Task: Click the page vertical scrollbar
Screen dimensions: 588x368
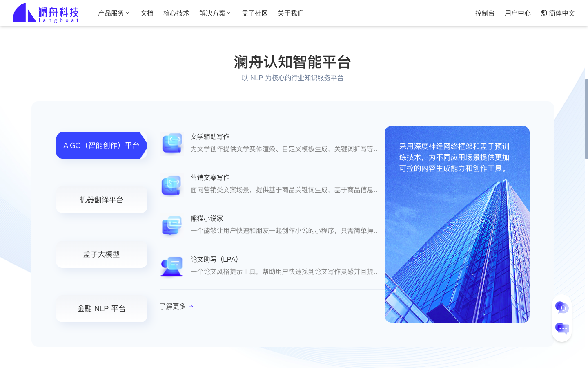Action: tap(586, 119)
